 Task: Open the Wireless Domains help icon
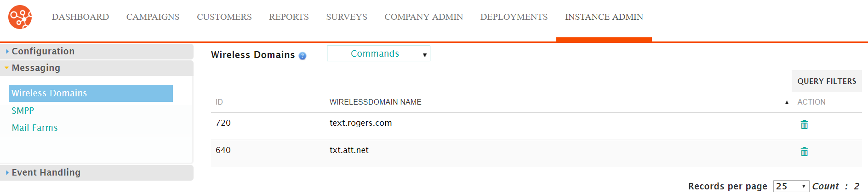click(303, 56)
